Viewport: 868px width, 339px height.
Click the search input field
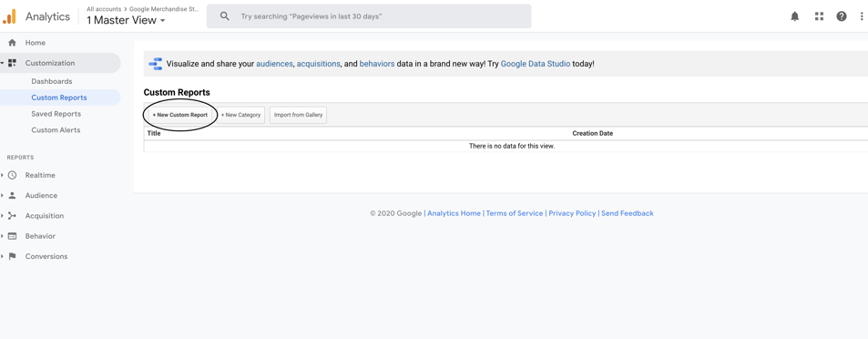(x=369, y=16)
